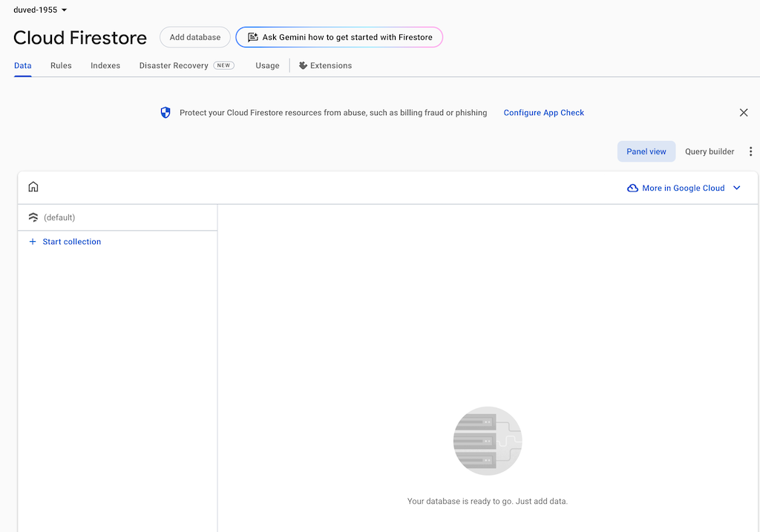Screen dimensions: 760x532
Task: Dismiss the App Check banner
Action: [x=744, y=113]
